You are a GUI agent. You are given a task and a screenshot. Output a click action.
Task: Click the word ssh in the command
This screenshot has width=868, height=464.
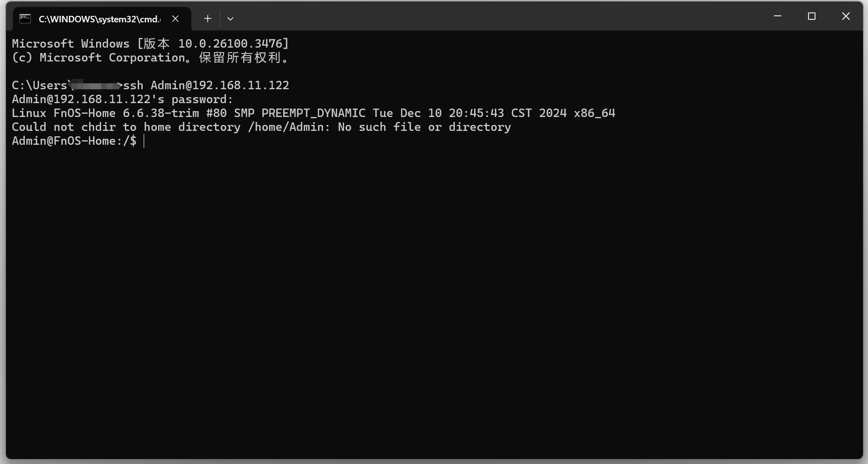(x=133, y=85)
